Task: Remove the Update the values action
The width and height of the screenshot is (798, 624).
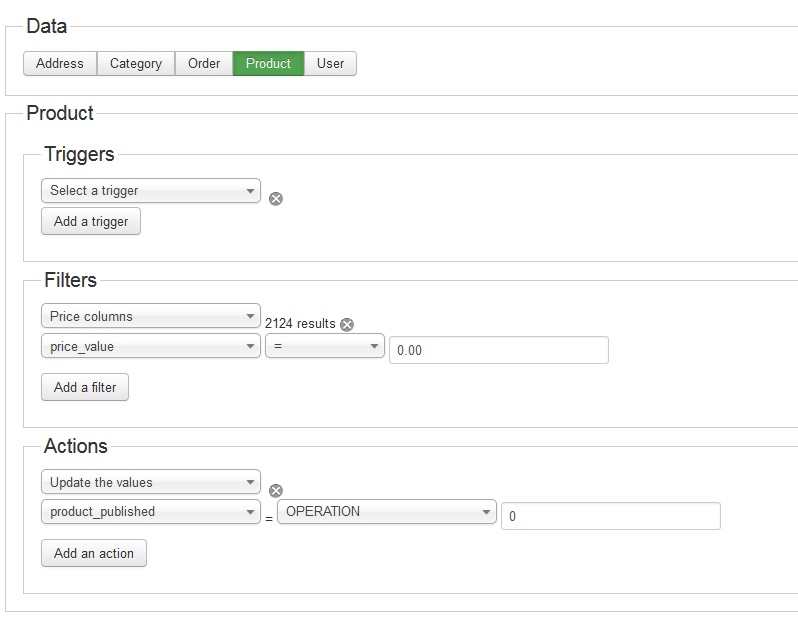Action: [276, 490]
